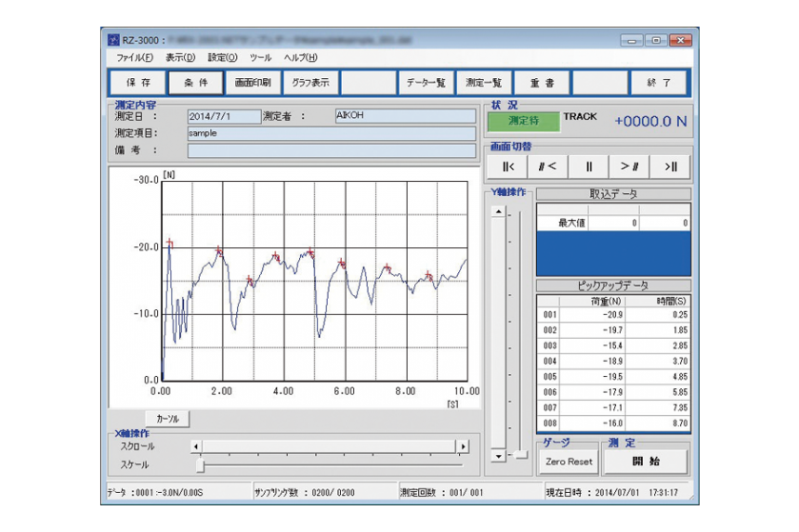799x532 pixels.
Task: Open the ツール menu
Action: (260, 58)
